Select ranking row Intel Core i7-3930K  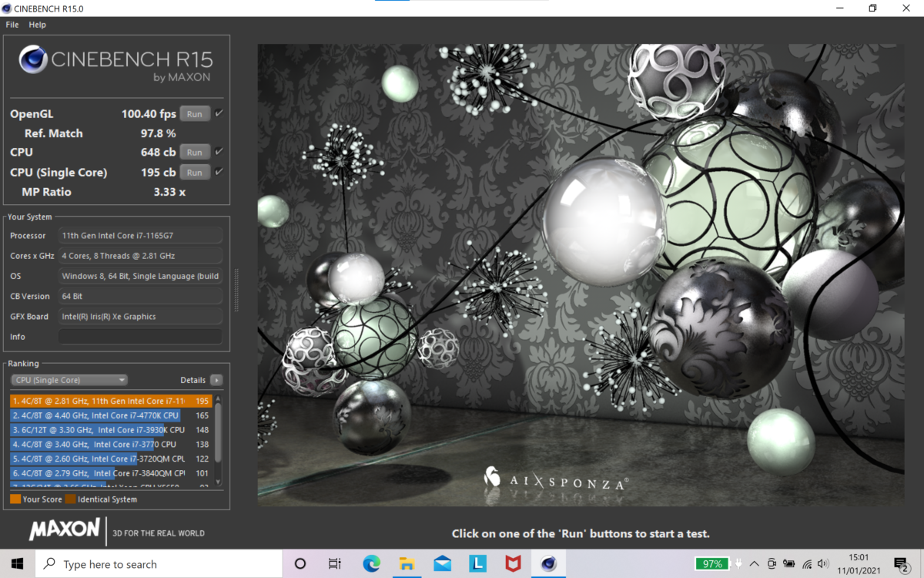point(111,430)
